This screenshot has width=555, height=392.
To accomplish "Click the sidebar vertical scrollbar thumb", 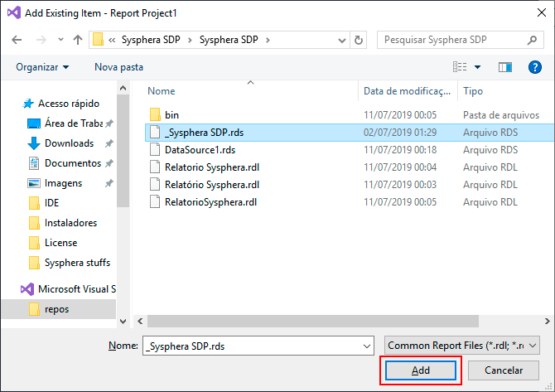I will (x=123, y=151).
